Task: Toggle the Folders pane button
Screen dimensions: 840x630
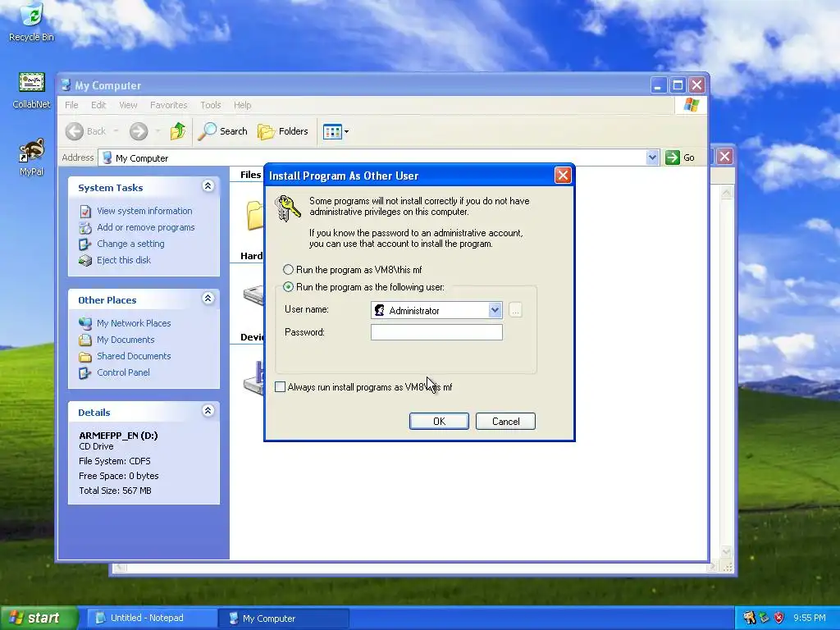Action: (x=283, y=131)
